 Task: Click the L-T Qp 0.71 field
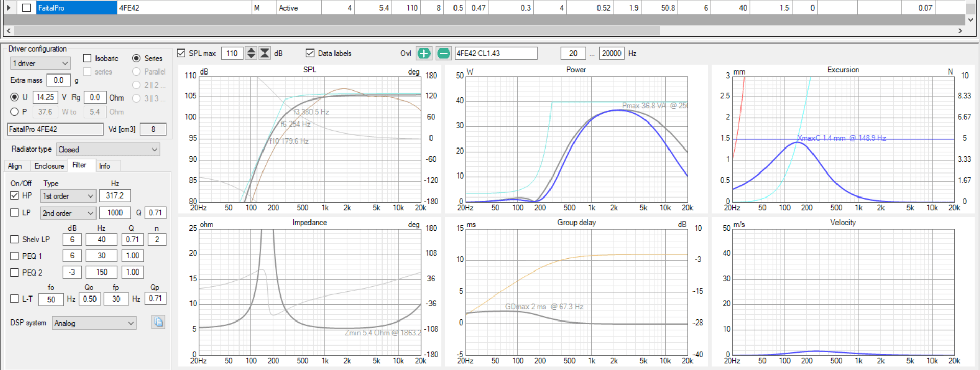pyautogui.click(x=155, y=299)
